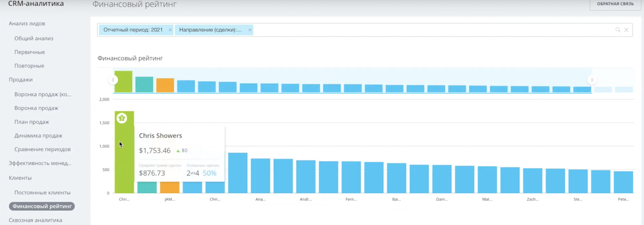644x225 pixels.
Task: Click the rank 1 star badge on green bar
Action: click(122, 118)
